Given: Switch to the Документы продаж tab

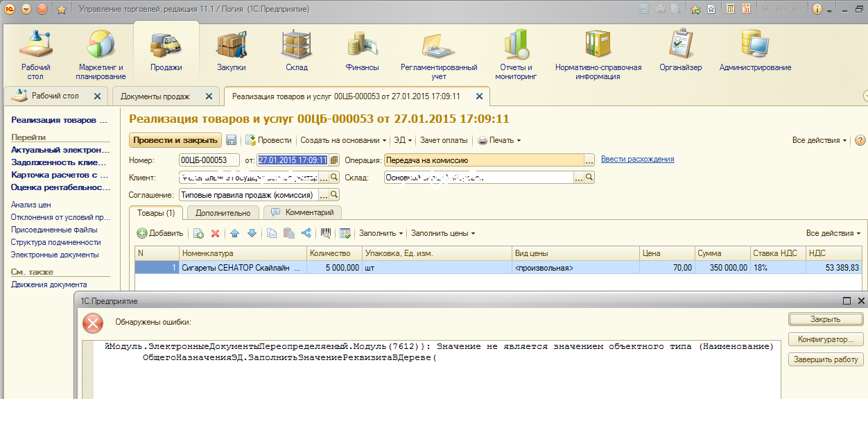Looking at the screenshot, I should click(x=155, y=96).
